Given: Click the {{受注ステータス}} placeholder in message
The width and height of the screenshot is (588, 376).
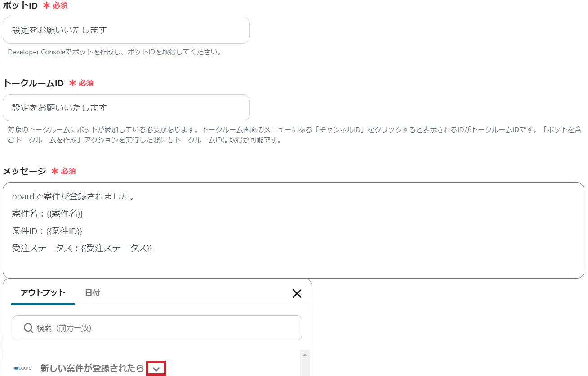Looking at the screenshot, I should [x=117, y=248].
